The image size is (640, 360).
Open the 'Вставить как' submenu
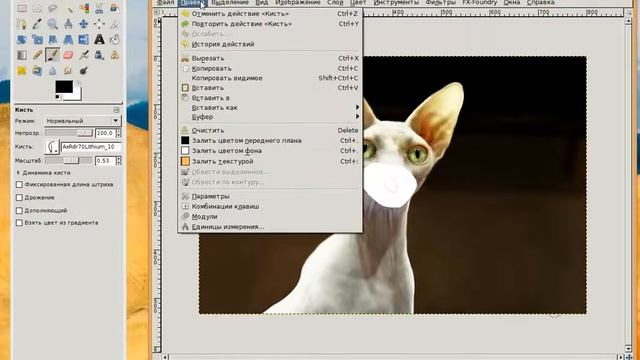[270, 107]
